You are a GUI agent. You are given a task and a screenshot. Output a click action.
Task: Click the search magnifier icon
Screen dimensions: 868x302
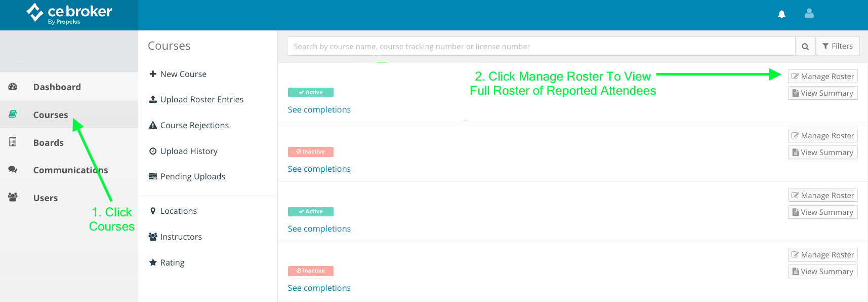[x=805, y=47]
